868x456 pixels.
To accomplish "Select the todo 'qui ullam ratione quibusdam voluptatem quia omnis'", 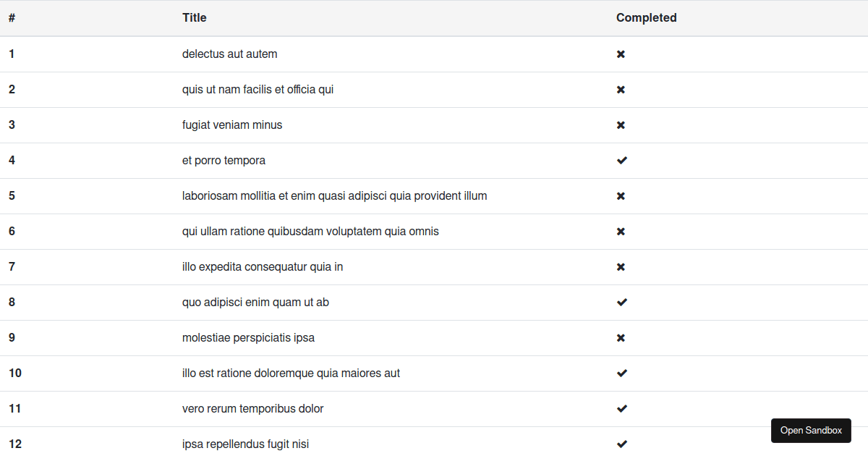I will (310, 231).
